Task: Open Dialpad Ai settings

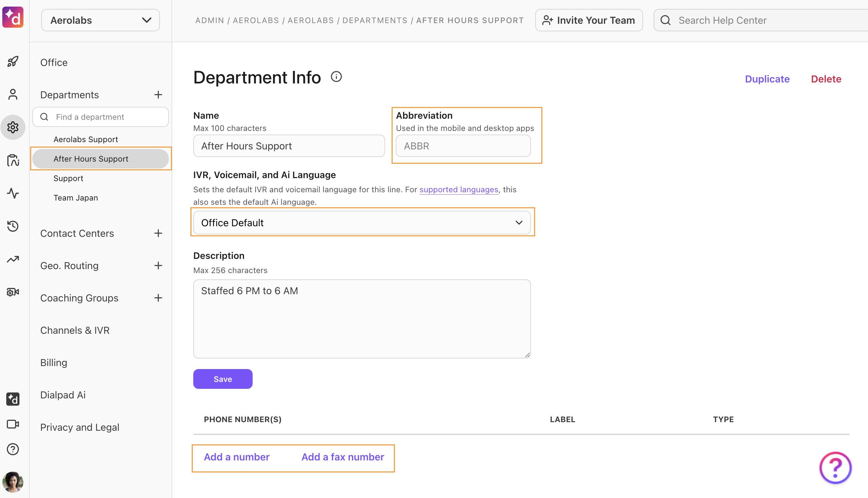Action: (x=63, y=395)
